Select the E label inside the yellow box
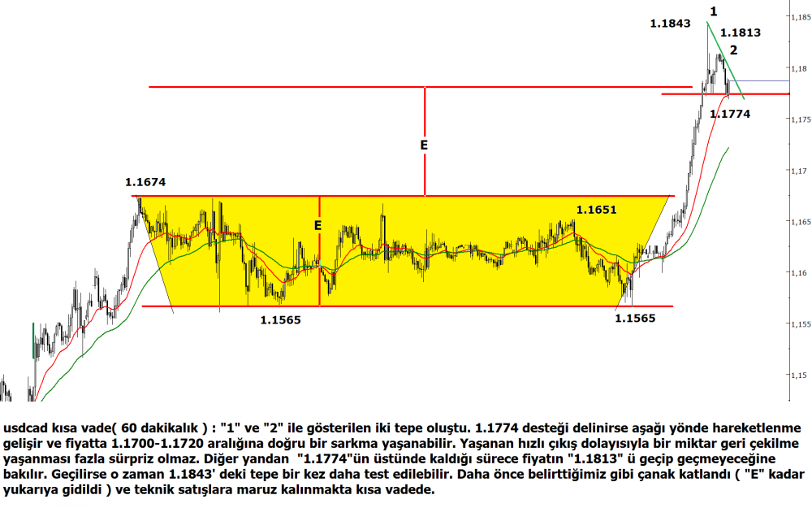812x508 pixels. (x=318, y=225)
